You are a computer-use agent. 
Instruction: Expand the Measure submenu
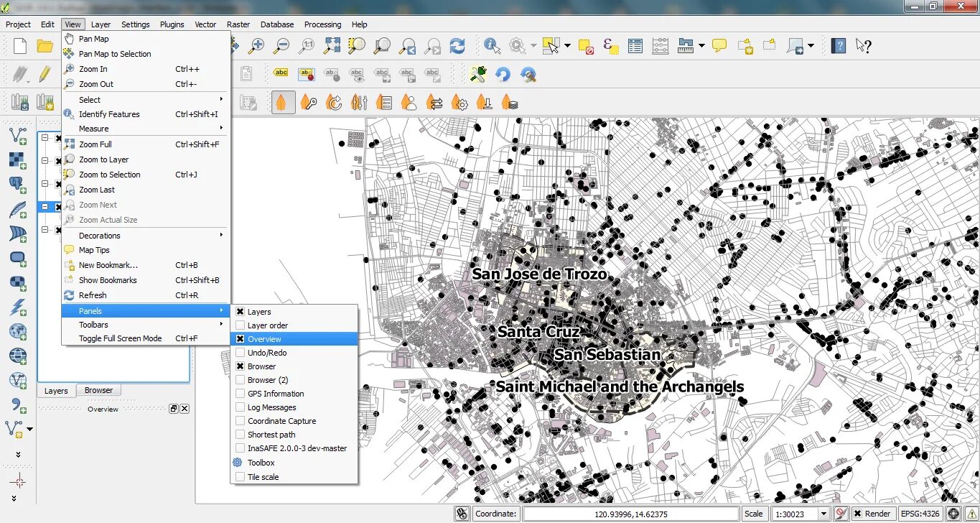(146, 129)
